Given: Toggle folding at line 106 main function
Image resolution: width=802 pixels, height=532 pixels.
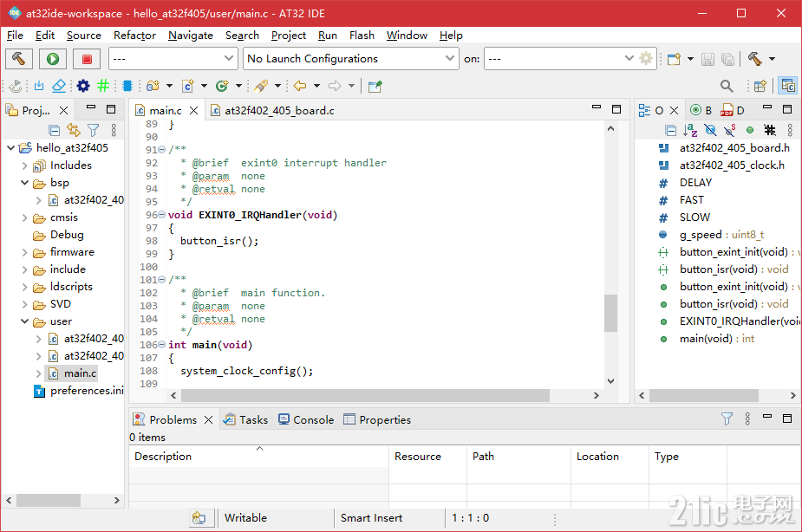Looking at the screenshot, I should pos(161,345).
